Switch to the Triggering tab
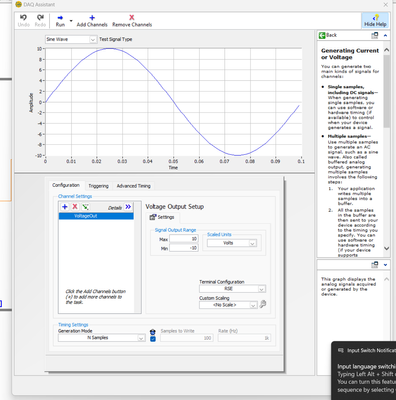 click(x=98, y=186)
